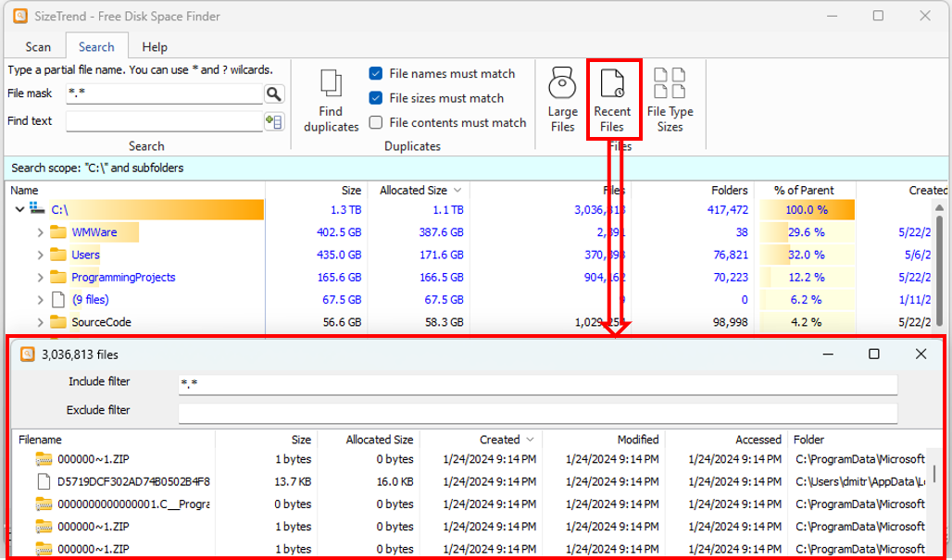Enable File contents must match checkbox
Viewport: 952px width, 560px height.
point(376,122)
